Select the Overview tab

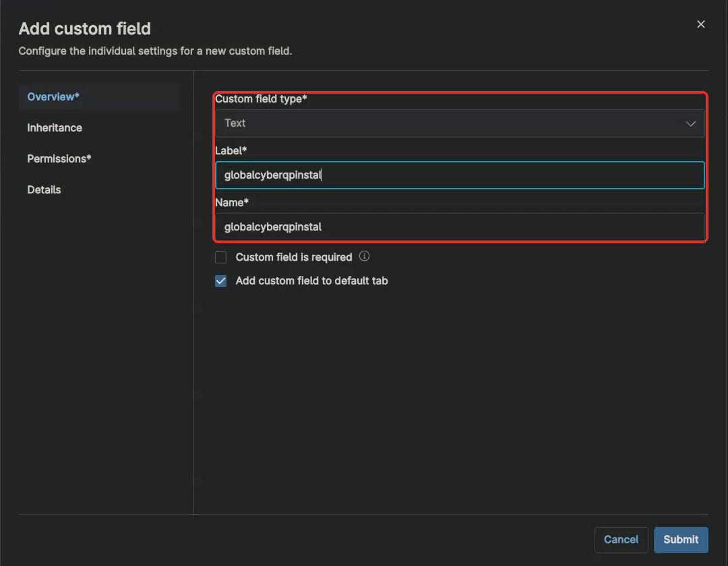[99, 97]
